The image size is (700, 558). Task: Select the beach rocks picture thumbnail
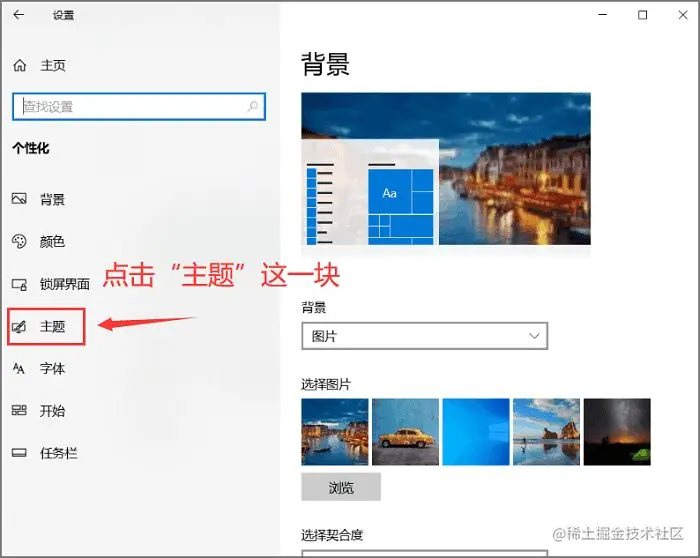click(546, 432)
